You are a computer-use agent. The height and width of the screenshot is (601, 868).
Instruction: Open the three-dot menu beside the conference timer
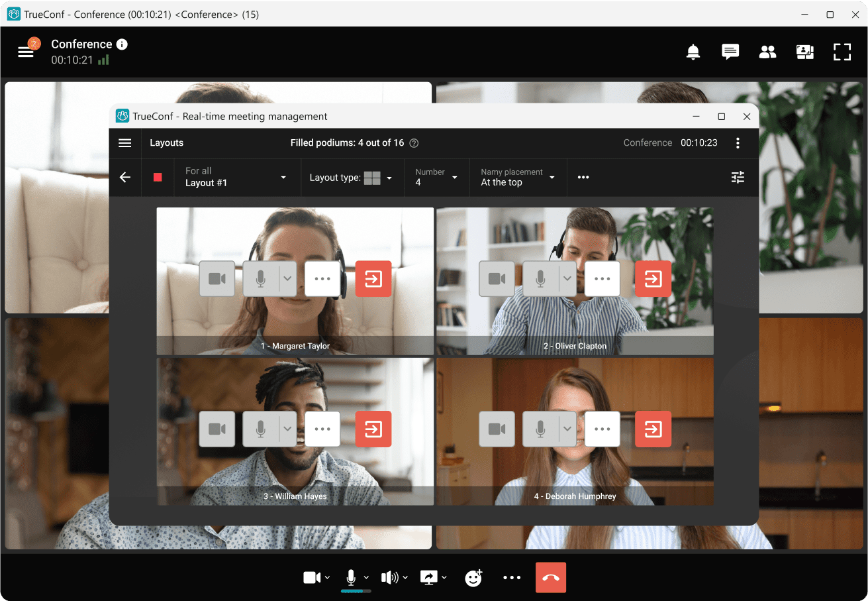pos(738,142)
